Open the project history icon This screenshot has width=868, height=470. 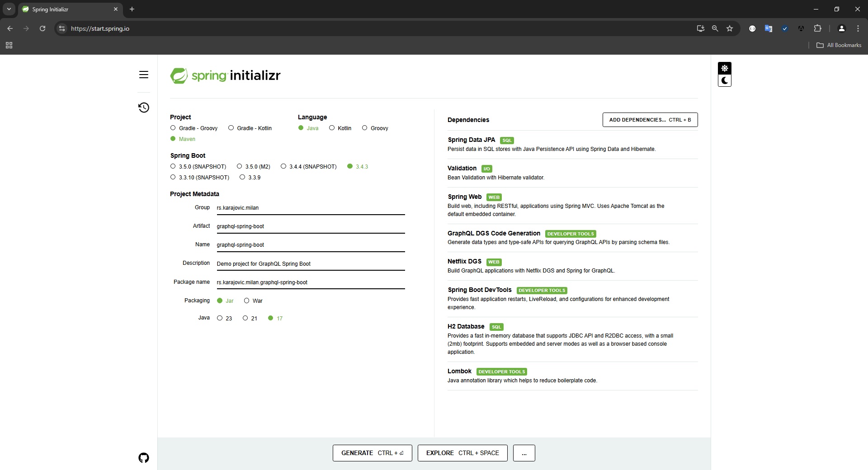(x=144, y=108)
